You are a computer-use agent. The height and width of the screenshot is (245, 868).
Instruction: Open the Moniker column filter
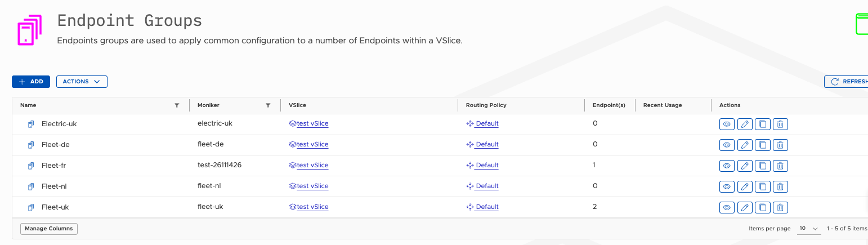point(268,105)
